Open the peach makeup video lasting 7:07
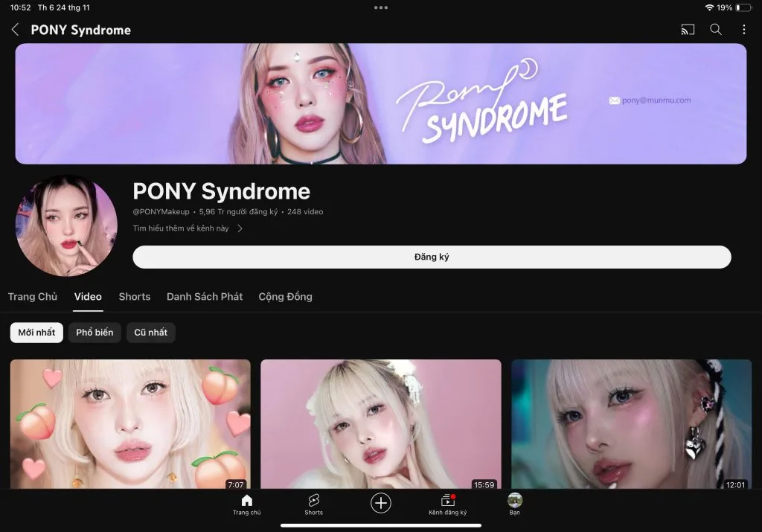The height and width of the screenshot is (532, 762). tap(130, 424)
